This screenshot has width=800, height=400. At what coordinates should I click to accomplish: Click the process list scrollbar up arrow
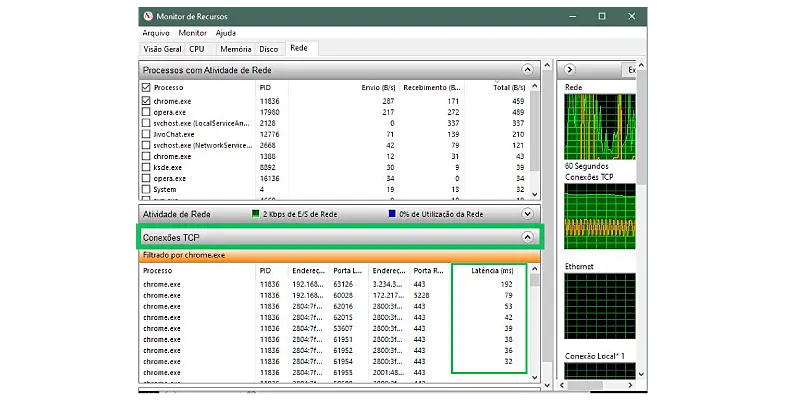(535, 87)
